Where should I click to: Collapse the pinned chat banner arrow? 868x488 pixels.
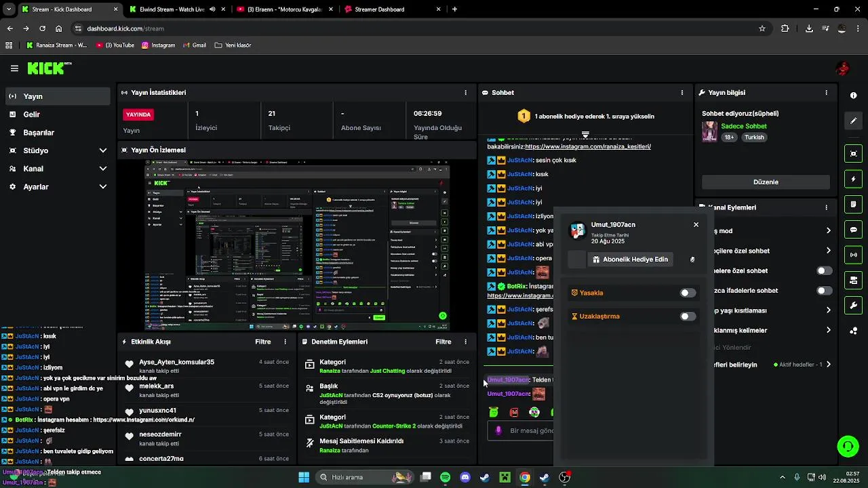(585, 135)
